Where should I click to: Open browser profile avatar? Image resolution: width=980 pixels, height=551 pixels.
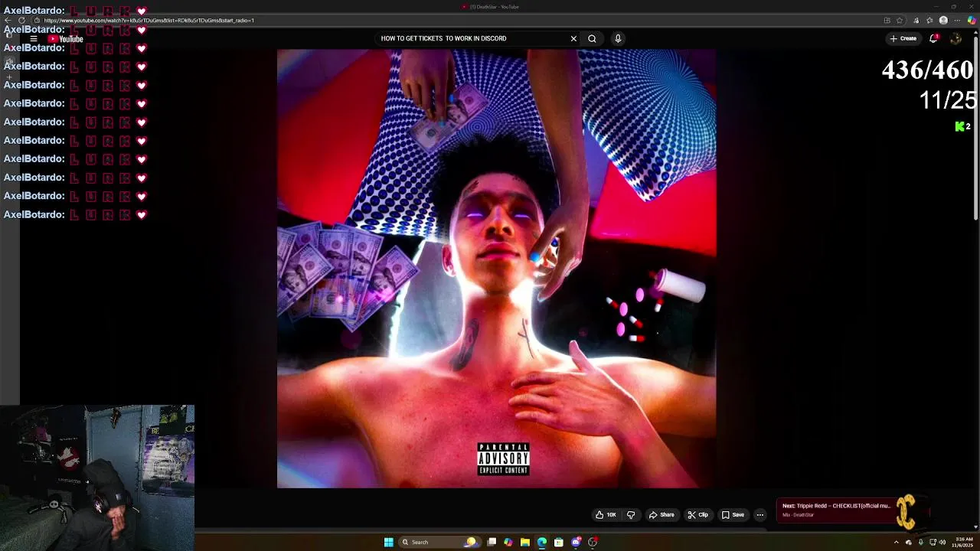tap(943, 20)
